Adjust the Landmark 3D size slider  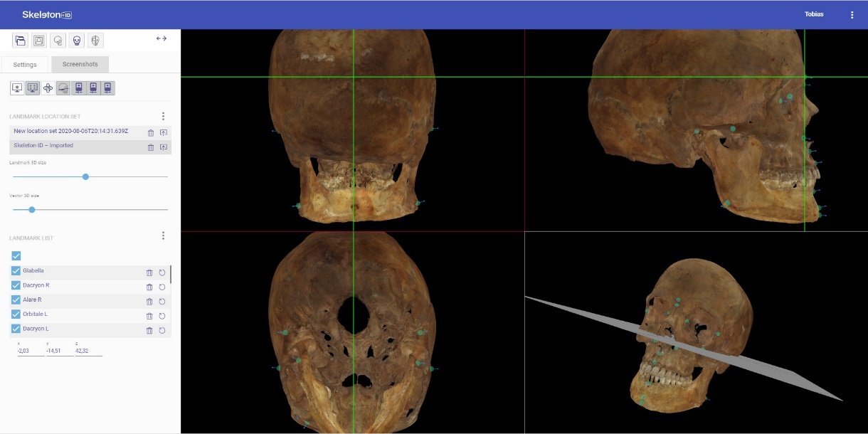(85, 176)
